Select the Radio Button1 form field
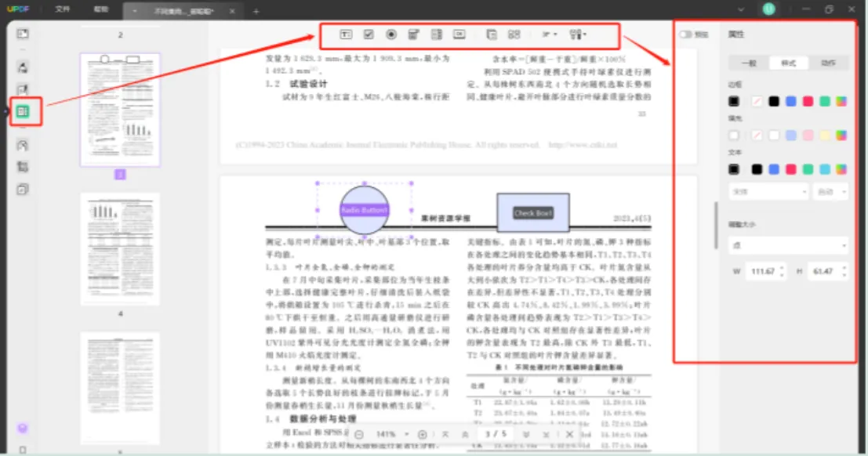868x456 pixels. [x=364, y=210]
